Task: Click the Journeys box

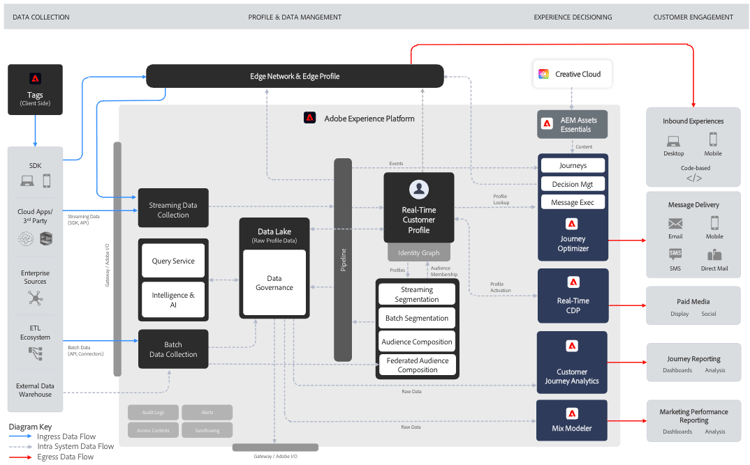Action: [x=573, y=166]
